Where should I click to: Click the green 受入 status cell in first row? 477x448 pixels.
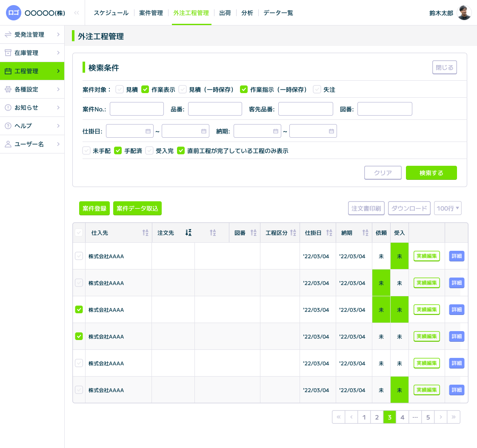click(399, 256)
